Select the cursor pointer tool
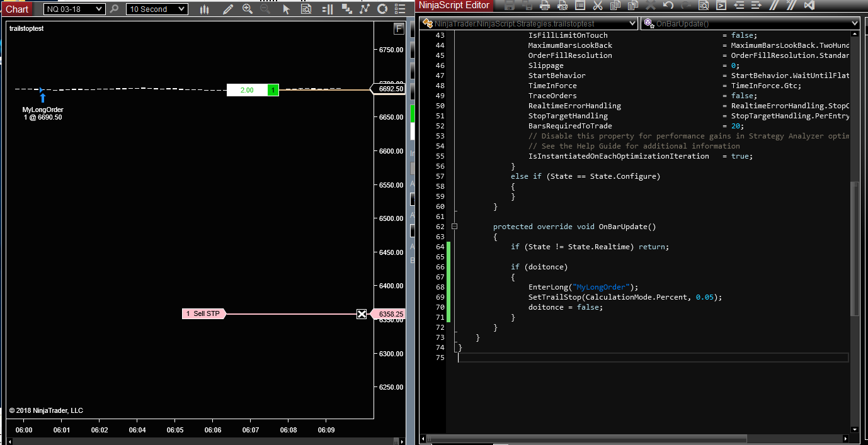This screenshot has height=445, width=868. click(287, 9)
